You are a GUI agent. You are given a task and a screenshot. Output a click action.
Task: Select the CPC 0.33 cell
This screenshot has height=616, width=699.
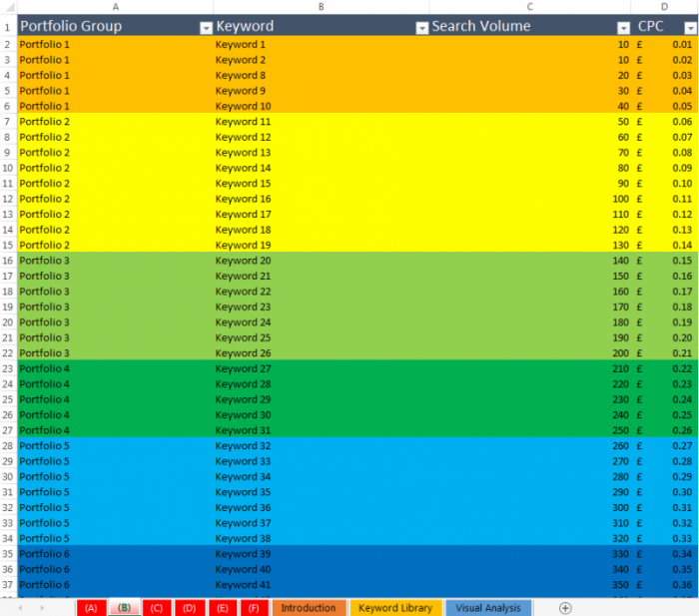coord(664,538)
